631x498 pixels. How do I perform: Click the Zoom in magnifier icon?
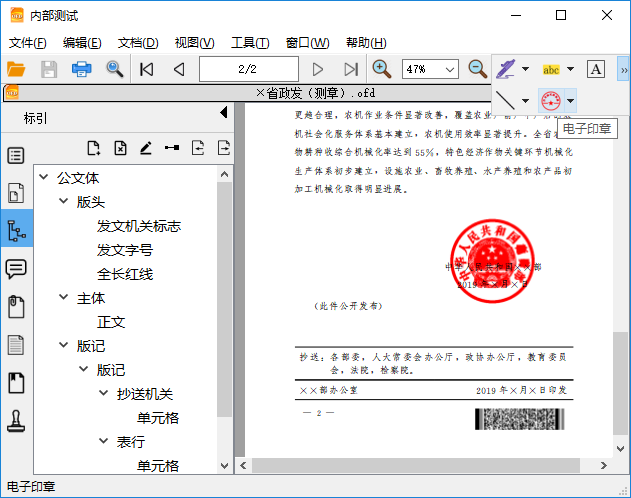(381, 69)
